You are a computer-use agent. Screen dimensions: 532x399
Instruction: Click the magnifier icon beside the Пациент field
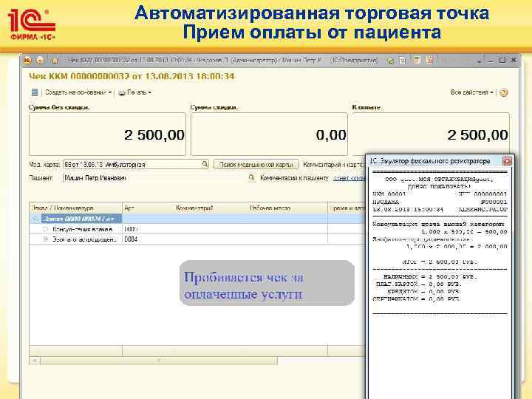251,178
